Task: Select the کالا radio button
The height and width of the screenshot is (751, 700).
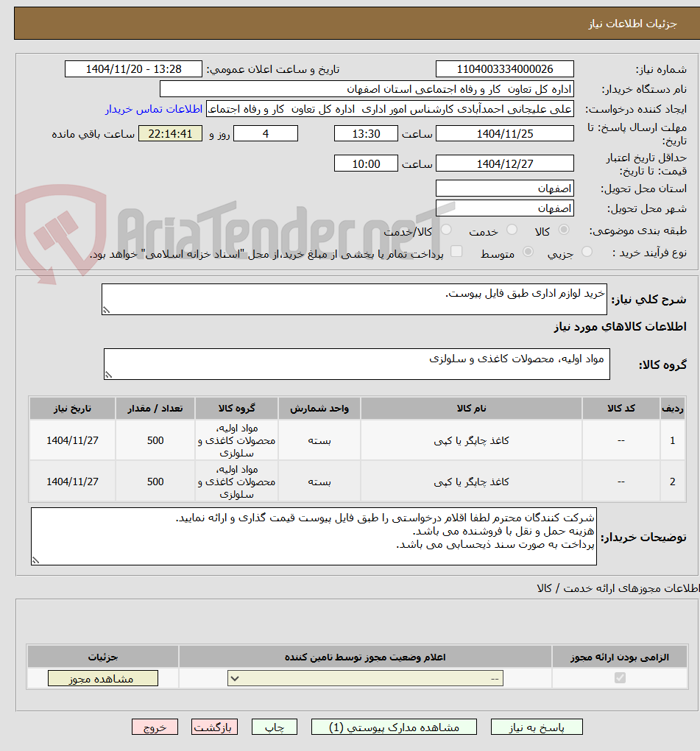Action: click(x=564, y=230)
